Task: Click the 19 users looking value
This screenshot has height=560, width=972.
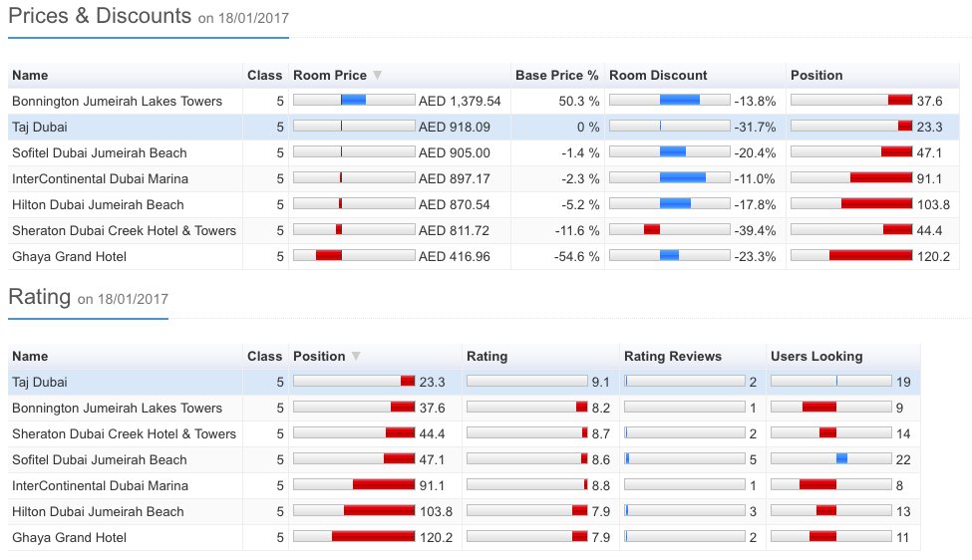Action: click(x=903, y=383)
